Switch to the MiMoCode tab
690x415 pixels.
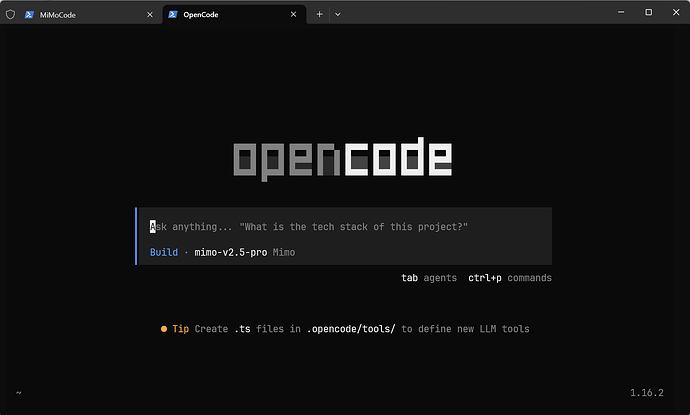[x=89, y=15]
